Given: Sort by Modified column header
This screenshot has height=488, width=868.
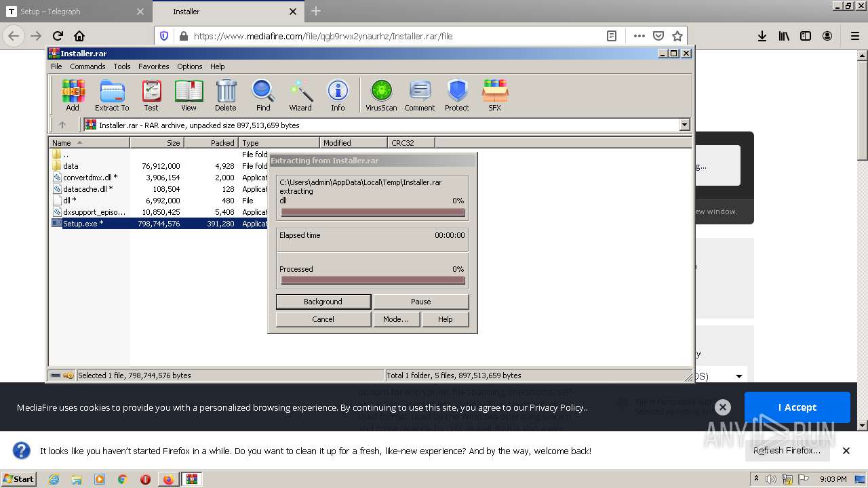Looking at the screenshot, I should click(x=353, y=142).
